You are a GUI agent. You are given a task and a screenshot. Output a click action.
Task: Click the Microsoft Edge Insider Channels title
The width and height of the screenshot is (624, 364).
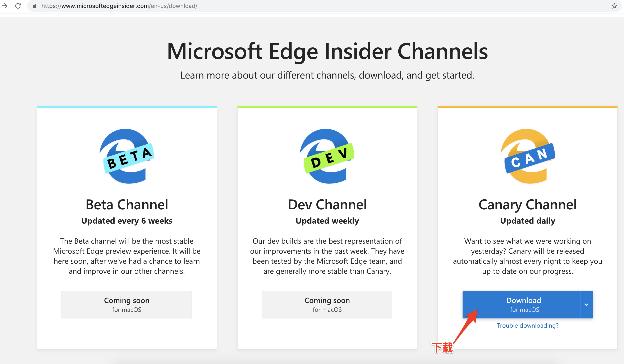point(327,51)
